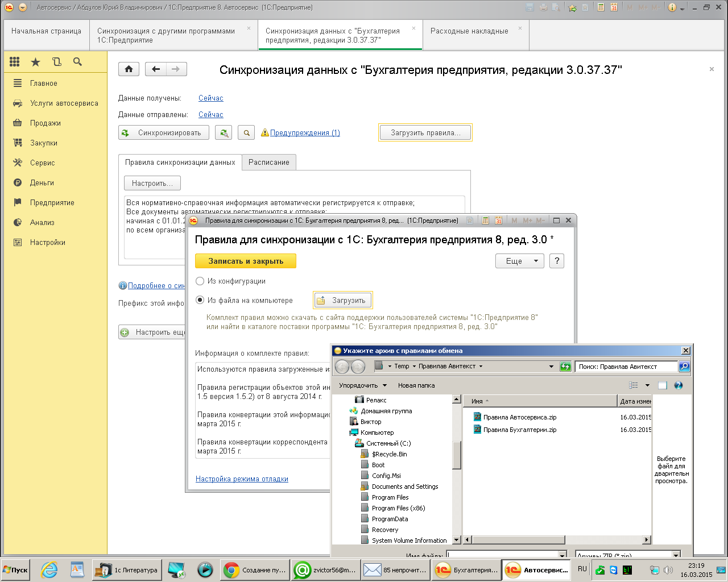Image resolution: width=728 pixels, height=582 pixels.
Task: Open Упорядочить dropdown in file dialog
Action: click(362, 385)
